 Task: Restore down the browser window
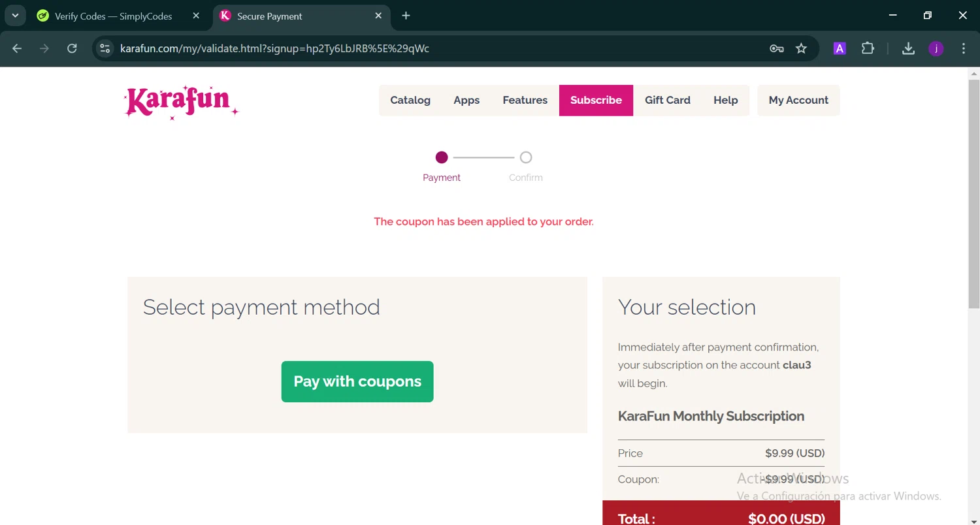coord(927,16)
